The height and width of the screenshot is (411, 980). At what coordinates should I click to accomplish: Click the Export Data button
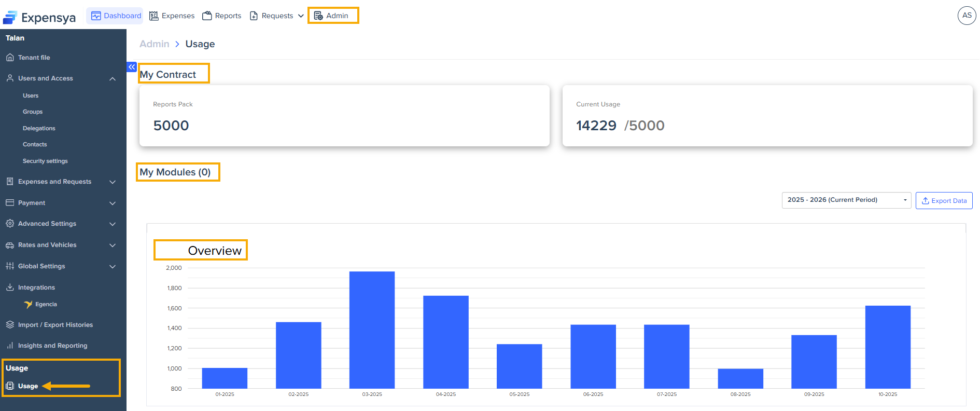944,201
